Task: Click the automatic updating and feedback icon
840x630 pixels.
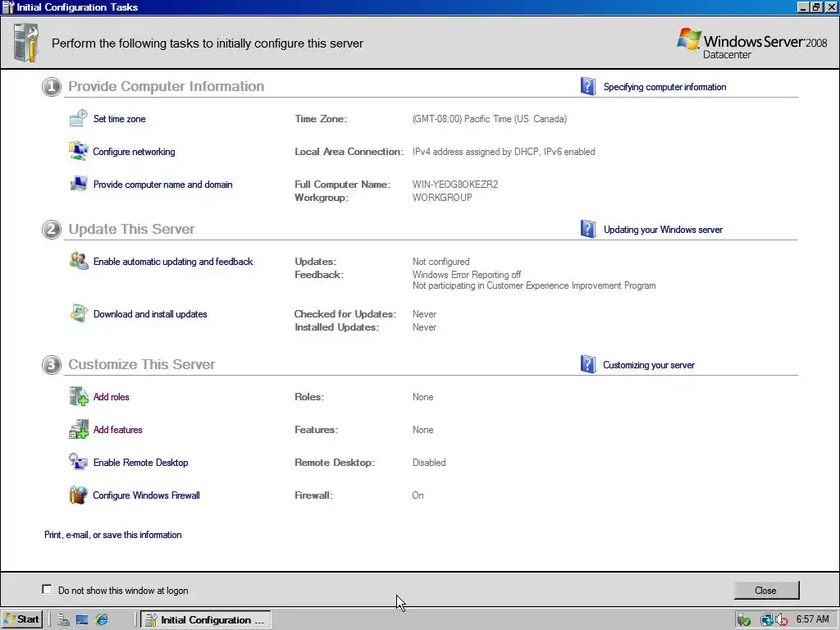Action: [x=79, y=261]
